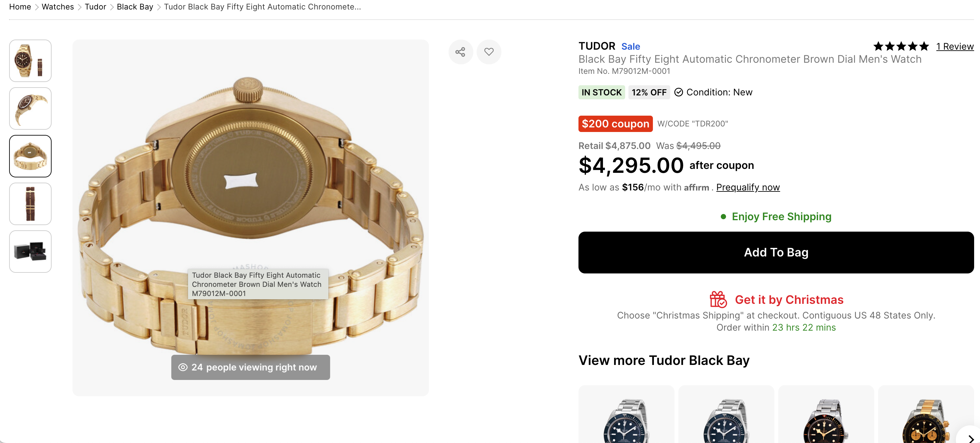This screenshot has width=980, height=443.
Task: Select the watch box thumbnail
Action: coord(30,252)
